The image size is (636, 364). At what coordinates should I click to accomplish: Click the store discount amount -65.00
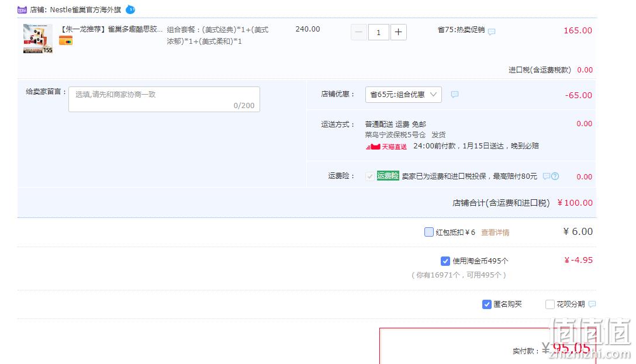pyautogui.click(x=579, y=95)
